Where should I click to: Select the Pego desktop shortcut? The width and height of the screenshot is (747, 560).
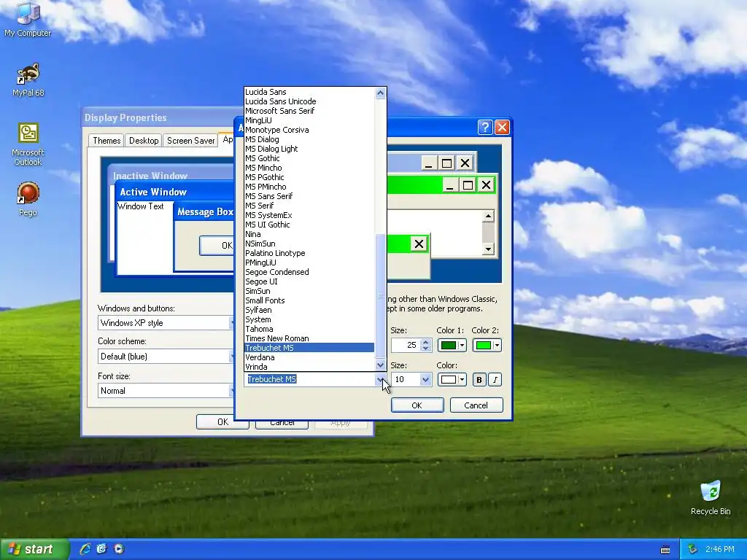point(28,199)
